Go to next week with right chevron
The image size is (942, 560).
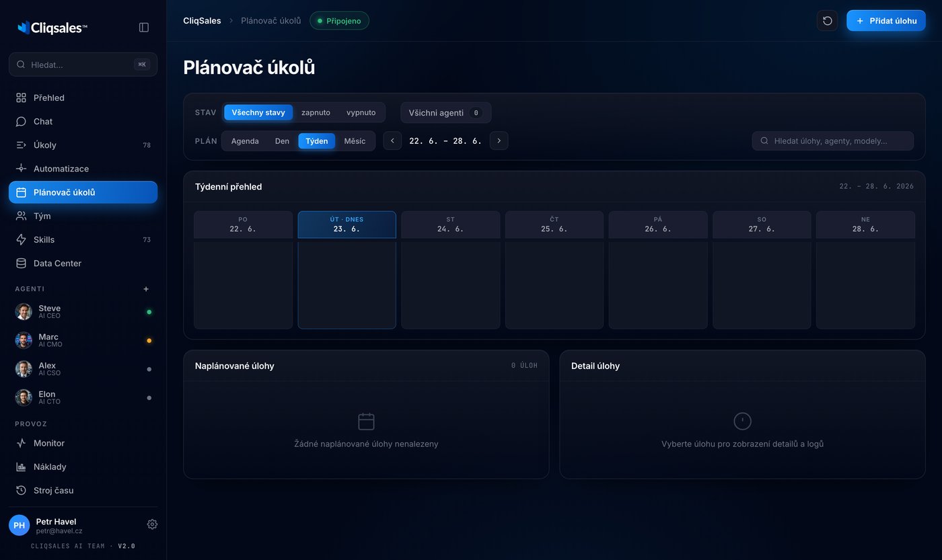click(499, 141)
